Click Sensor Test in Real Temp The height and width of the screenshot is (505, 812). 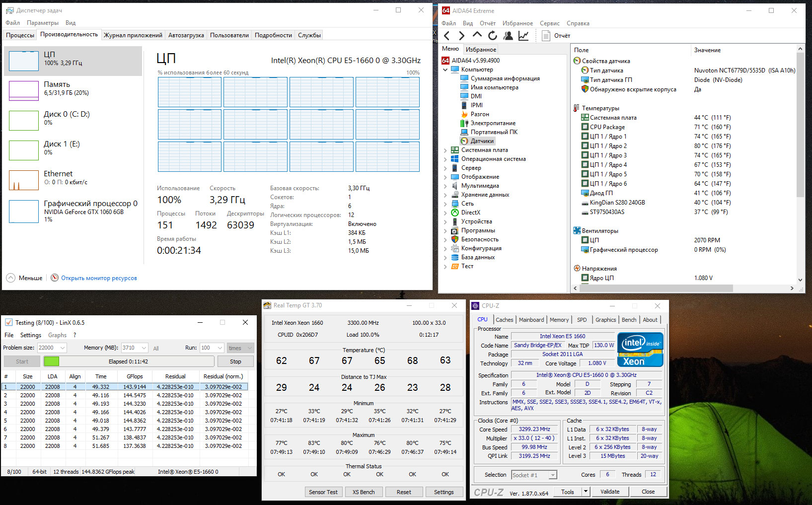pyautogui.click(x=323, y=492)
